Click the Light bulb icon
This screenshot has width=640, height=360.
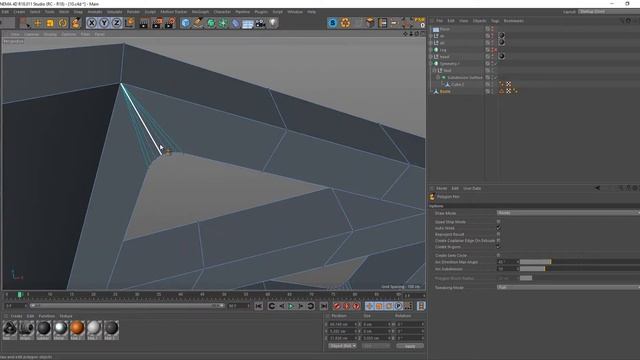coord(273,23)
